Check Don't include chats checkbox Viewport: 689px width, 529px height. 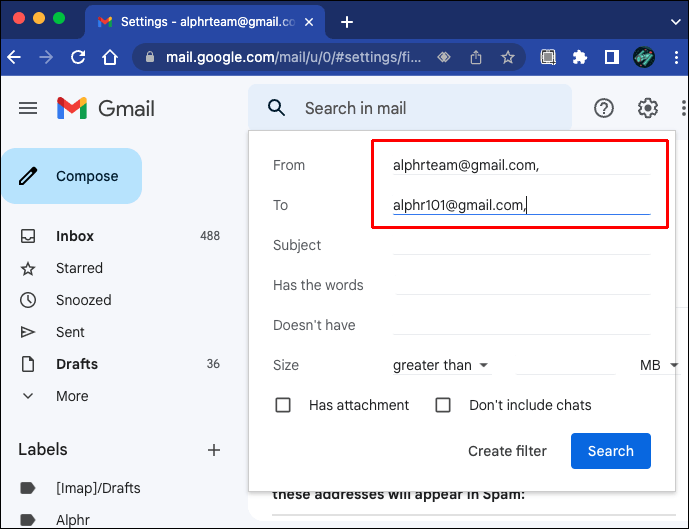443,405
